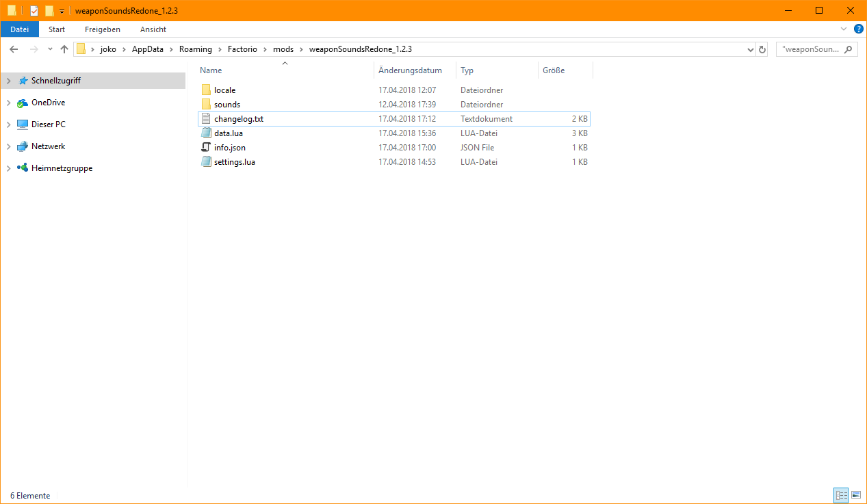This screenshot has height=504, width=867.
Task: Click New folder icon in quick access toolbar
Action: coord(49,11)
